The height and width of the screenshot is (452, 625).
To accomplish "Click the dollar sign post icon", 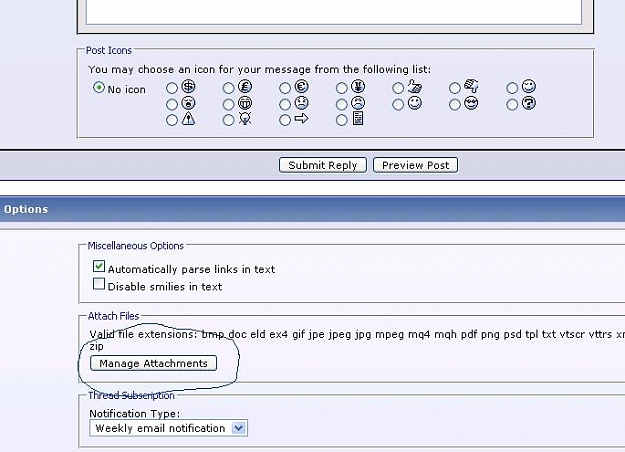I will (188, 86).
